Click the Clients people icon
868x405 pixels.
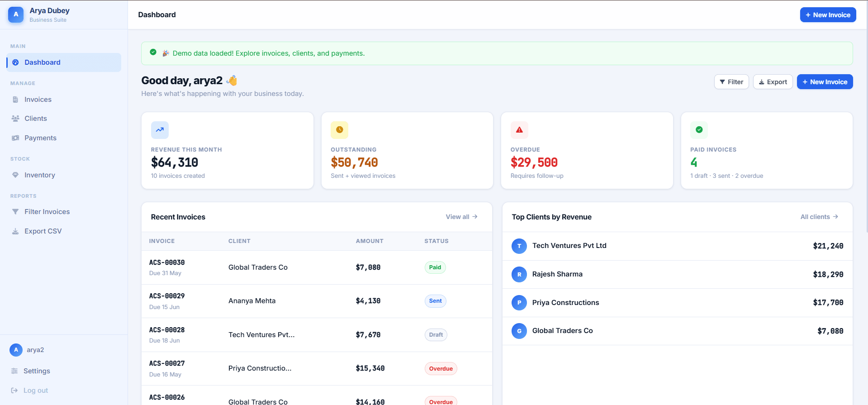click(15, 119)
